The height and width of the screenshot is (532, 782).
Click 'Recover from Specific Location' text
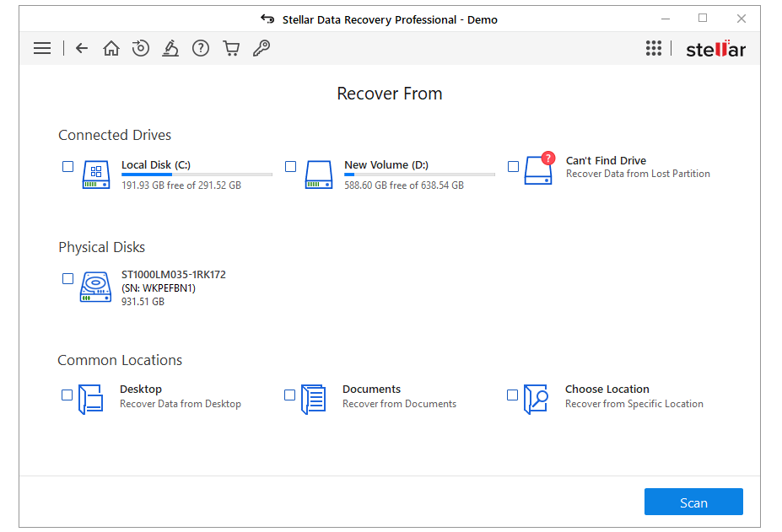click(634, 404)
